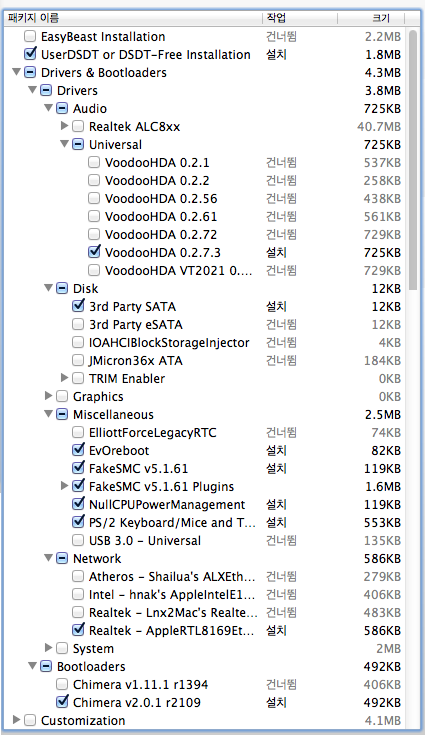Check Atheros Shailua's ALXEthernet box
Screen dimensions: 425x735
pyautogui.click(x=78, y=576)
